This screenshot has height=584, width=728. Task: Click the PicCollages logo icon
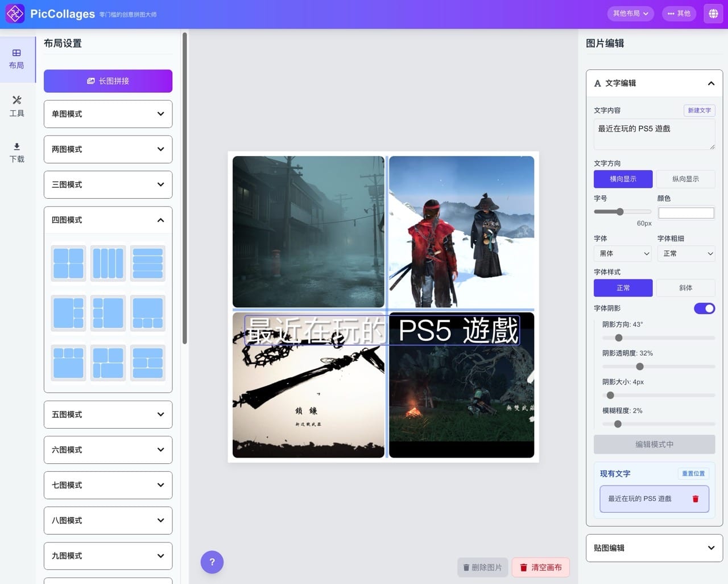click(14, 13)
